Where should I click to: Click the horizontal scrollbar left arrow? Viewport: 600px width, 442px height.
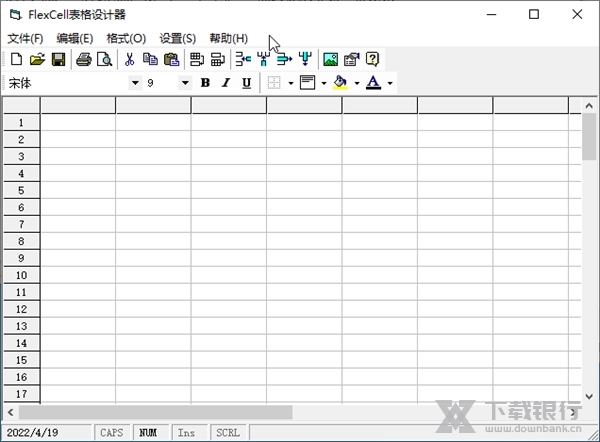10,412
